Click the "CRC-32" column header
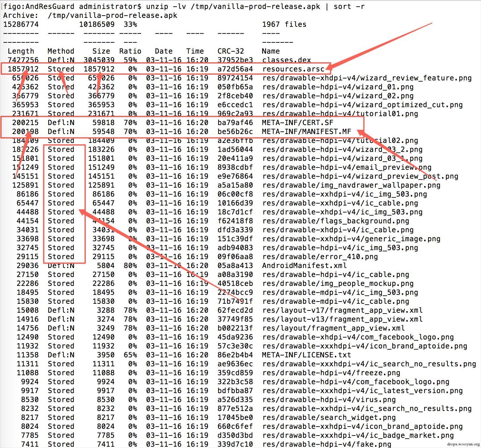 tap(231, 51)
